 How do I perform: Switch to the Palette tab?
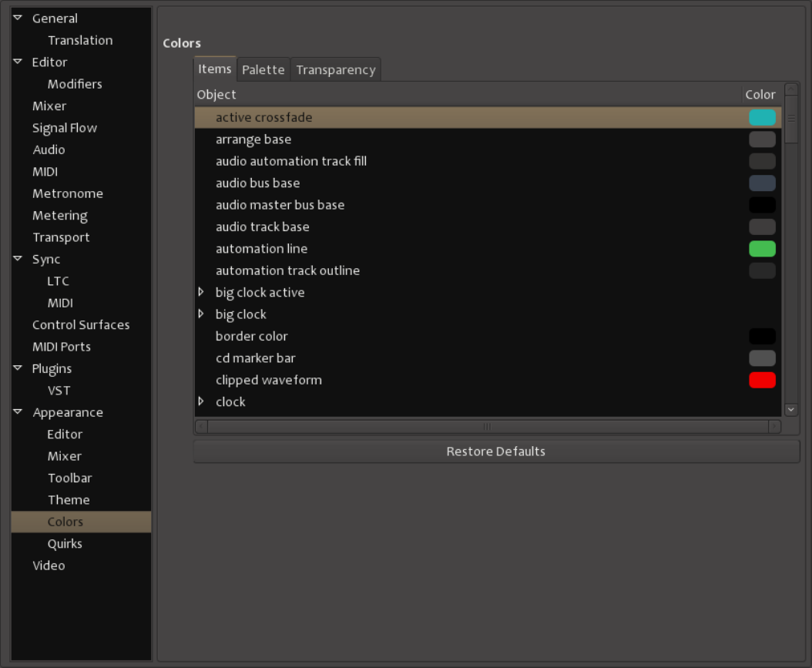[x=263, y=70]
